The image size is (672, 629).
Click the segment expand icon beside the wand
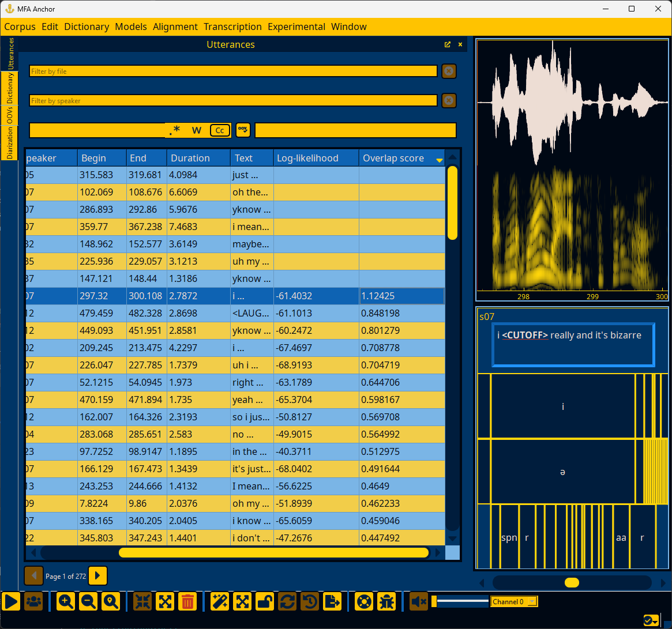243,601
